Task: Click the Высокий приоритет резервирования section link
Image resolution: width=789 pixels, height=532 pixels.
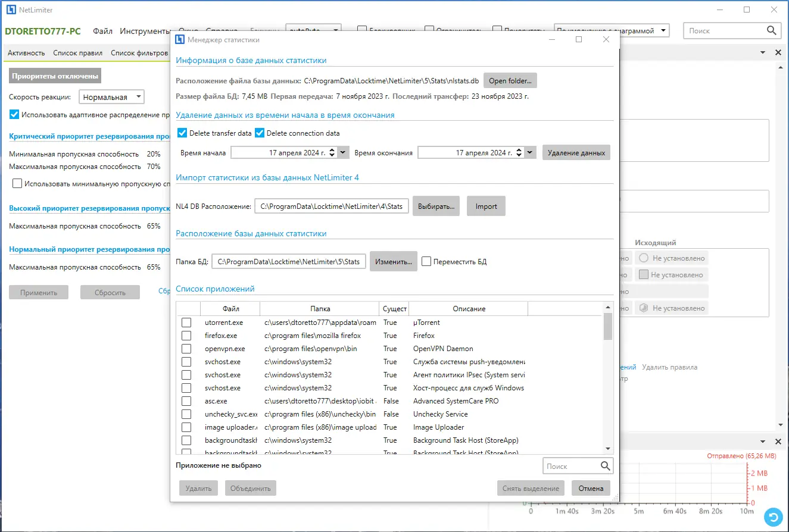Action: pyautogui.click(x=91, y=208)
